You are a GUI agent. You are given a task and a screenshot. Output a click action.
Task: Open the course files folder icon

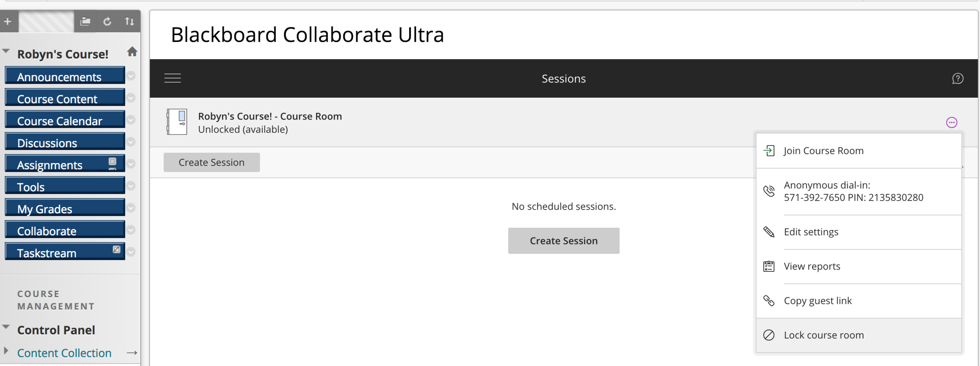click(x=85, y=21)
